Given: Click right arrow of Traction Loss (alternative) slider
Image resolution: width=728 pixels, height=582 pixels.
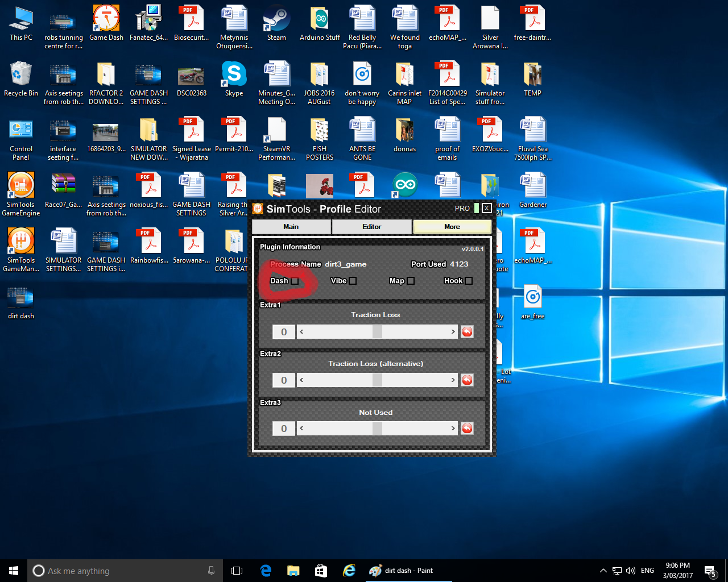Looking at the screenshot, I should click(453, 380).
